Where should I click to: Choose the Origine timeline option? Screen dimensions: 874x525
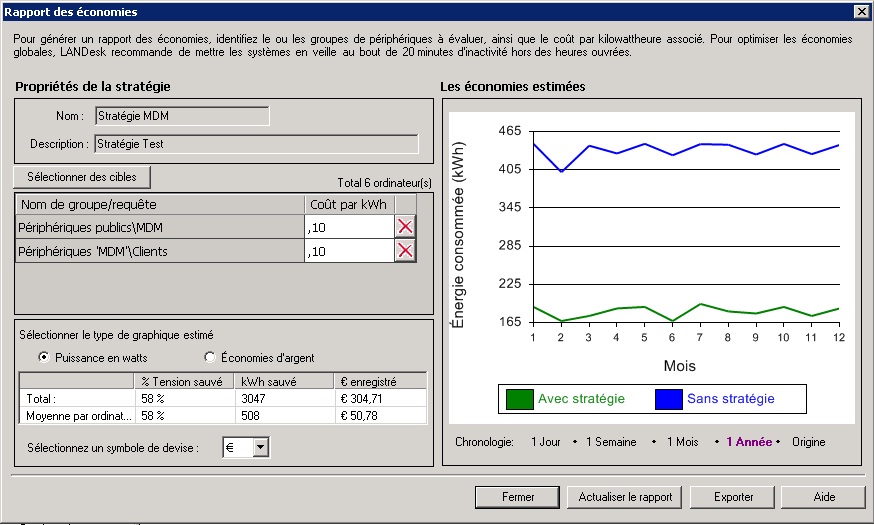click(x=809, y=441)
